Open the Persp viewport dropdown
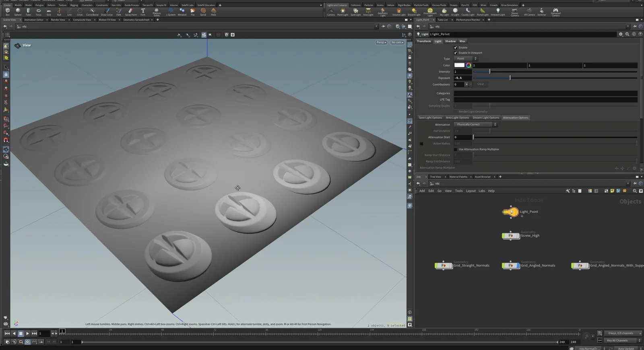 (x=381, y=42)
